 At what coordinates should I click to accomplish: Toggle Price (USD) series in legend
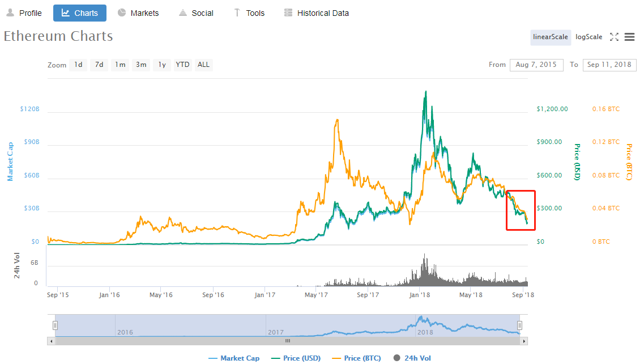coord(296,358)
